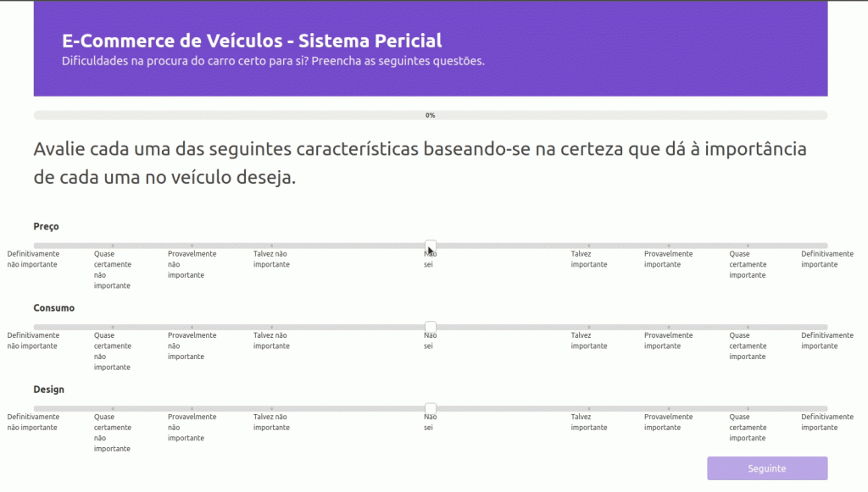The image size is (868, 492).
Task: Select the Preço slider handle
Action: [431, 246]
